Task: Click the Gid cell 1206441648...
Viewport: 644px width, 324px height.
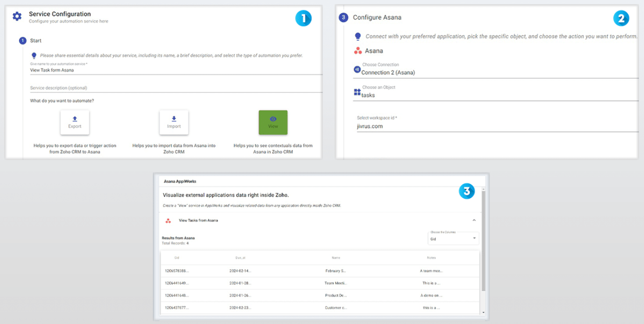Action: [177, 296]
